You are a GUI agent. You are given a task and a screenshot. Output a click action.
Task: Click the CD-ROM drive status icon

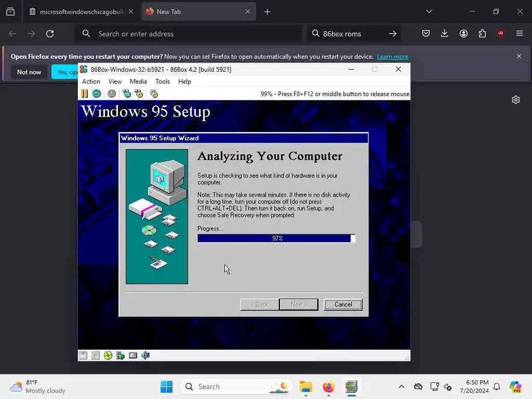[x=108, y=355]
